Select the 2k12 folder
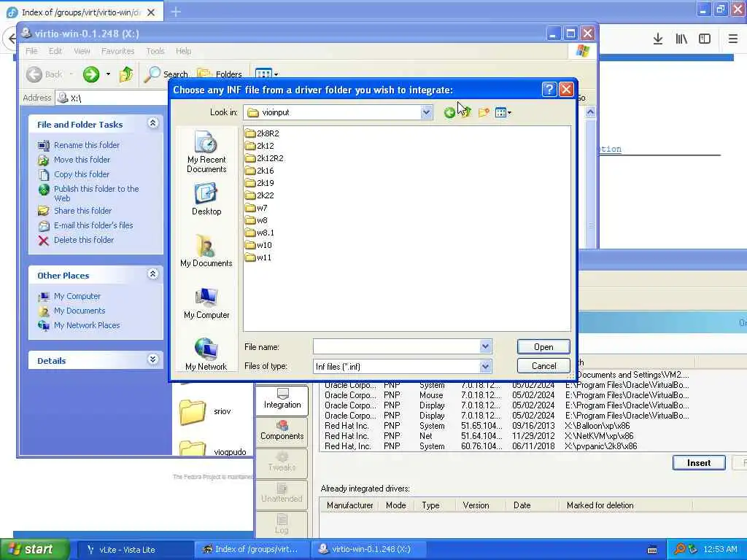This screenshot has width=747, height=560. click(260, 146)
